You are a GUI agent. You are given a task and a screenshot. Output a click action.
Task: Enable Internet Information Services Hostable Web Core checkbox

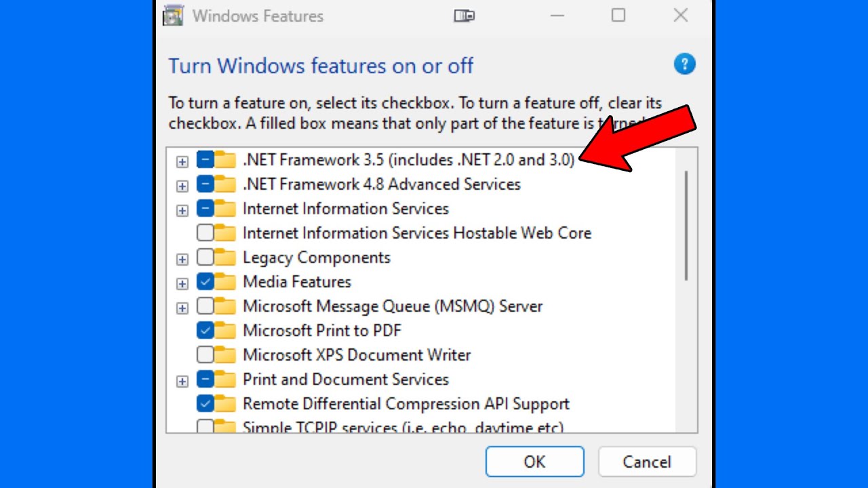[x=205, y=233]
